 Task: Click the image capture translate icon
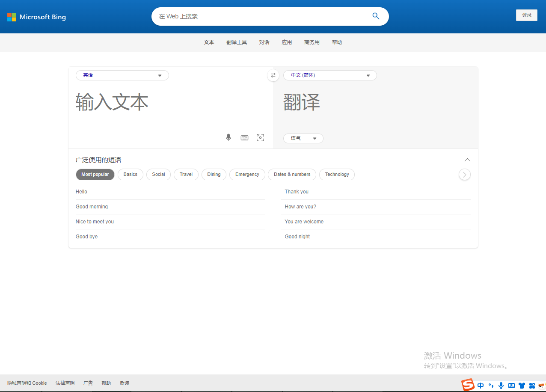[x=260, y=137]
